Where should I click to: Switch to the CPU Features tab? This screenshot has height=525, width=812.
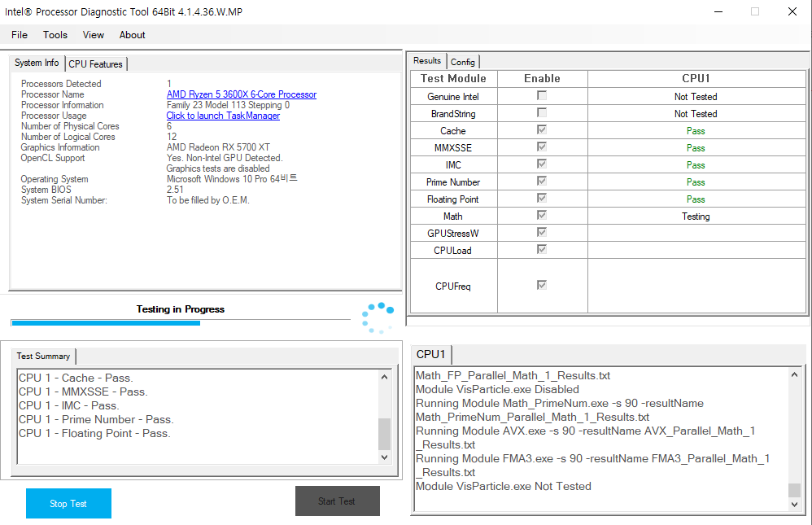[96, 63]
